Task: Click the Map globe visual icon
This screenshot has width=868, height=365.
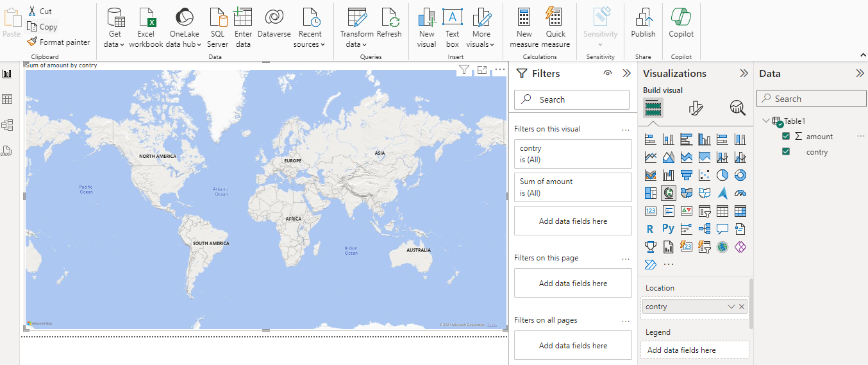Action: tap(669, 193)
